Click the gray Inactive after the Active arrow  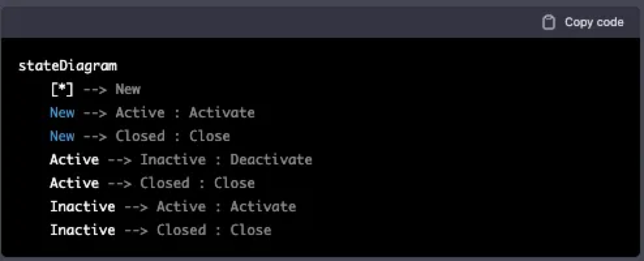click(x=173, y=159)
